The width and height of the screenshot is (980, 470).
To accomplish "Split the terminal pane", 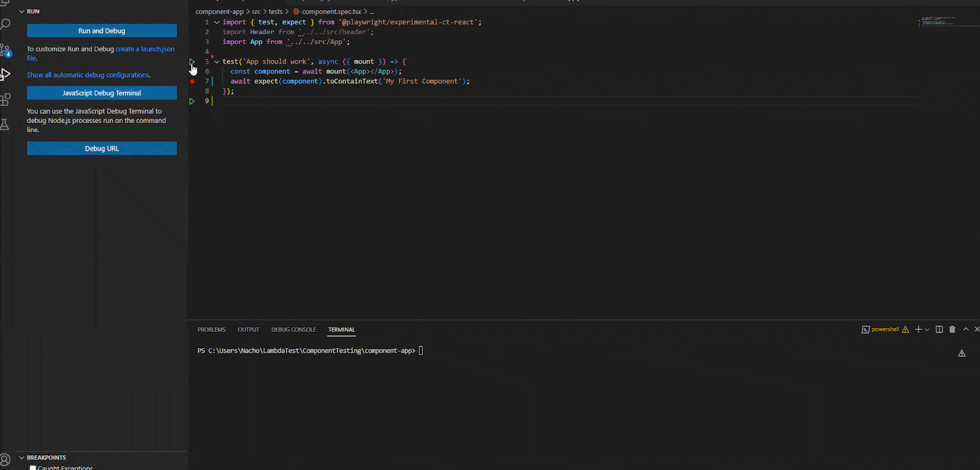I will click(x=939, y=329).
